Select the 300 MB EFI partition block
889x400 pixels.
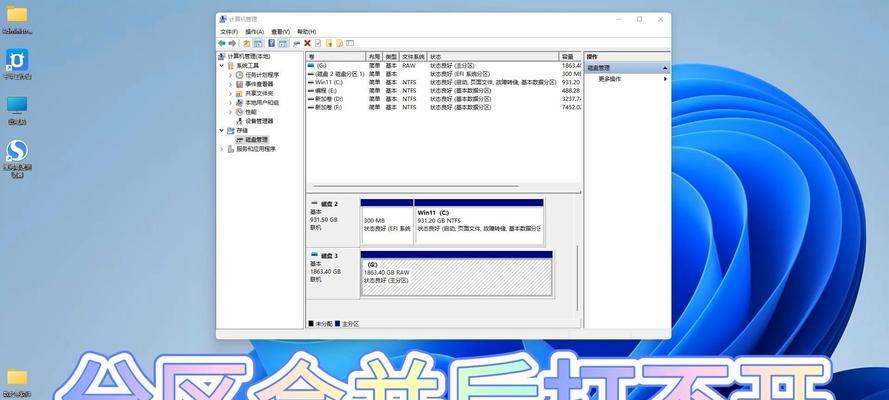387,222
